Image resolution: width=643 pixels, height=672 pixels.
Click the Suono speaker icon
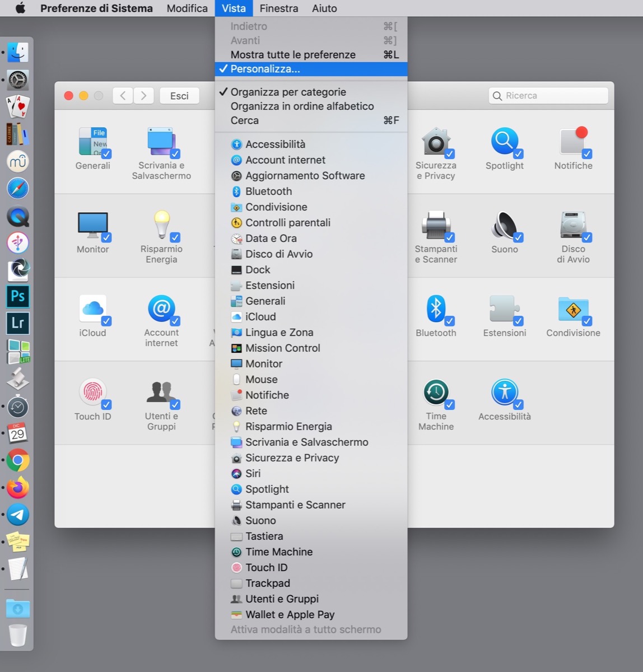tap(504, 226)
